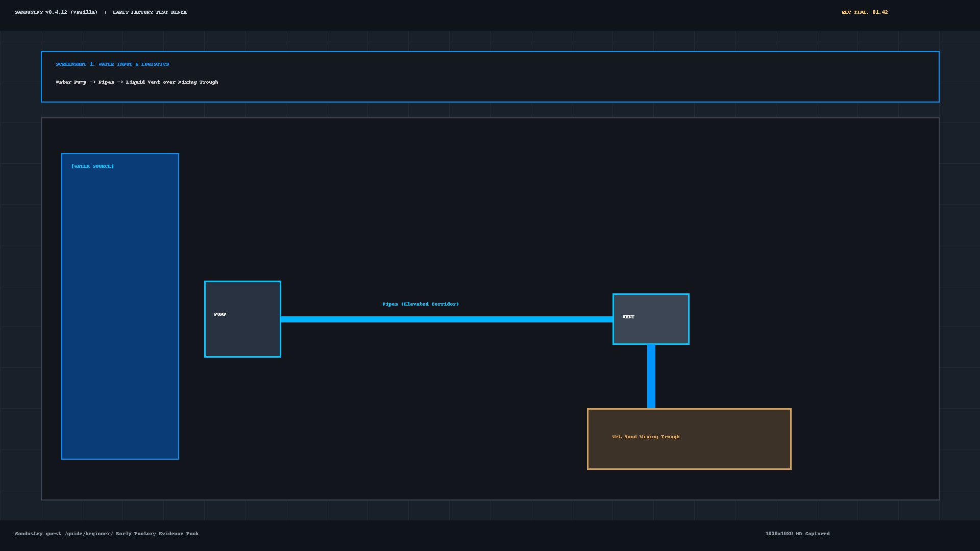Click the horizontal pipe between pump and vent
The height and width of the screenshot is (551, 980).
click(447, 319)
